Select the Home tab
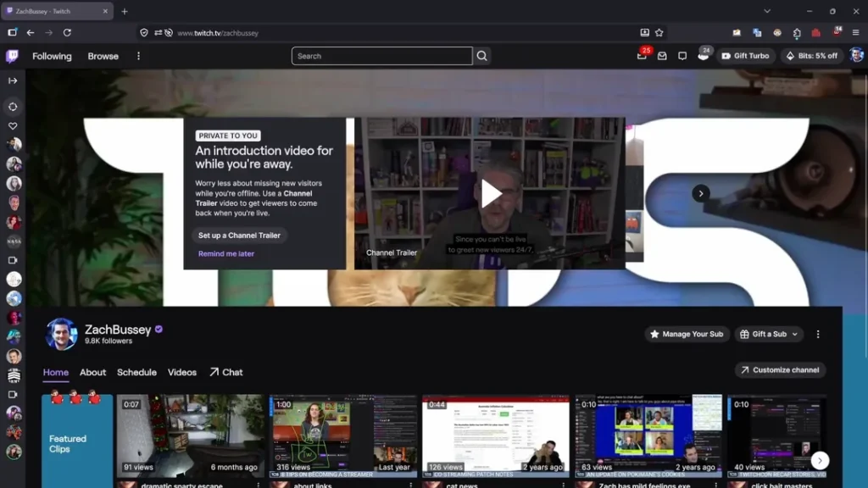This screenshot has height=488, width=868. [x=56, y=373]
